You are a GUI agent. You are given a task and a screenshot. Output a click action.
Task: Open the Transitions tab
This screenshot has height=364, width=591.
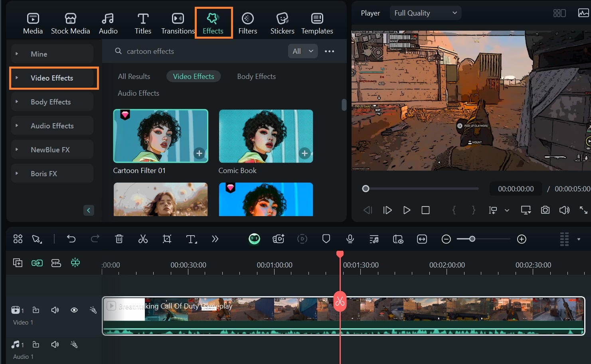click(178, 23)
